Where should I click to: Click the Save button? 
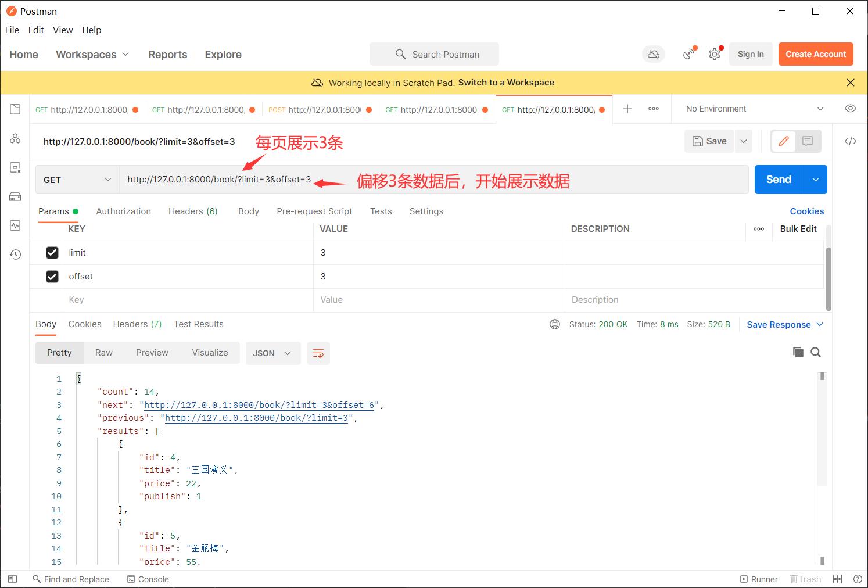coord(709,141)
